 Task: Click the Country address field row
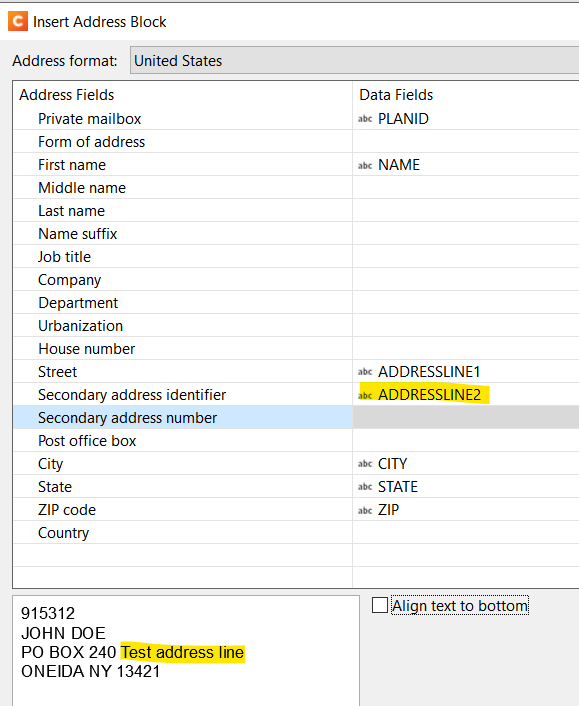tap(182, 533)
